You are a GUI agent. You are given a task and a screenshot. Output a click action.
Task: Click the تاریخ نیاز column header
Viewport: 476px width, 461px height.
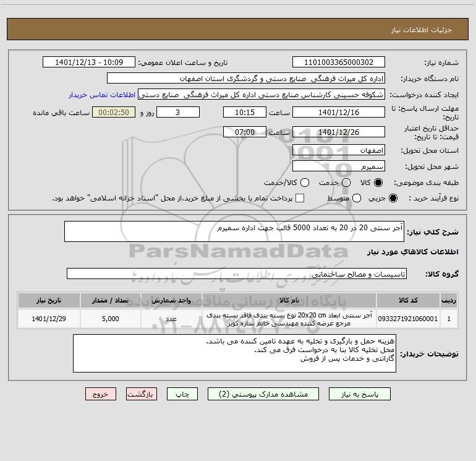[x=49, y=301]
